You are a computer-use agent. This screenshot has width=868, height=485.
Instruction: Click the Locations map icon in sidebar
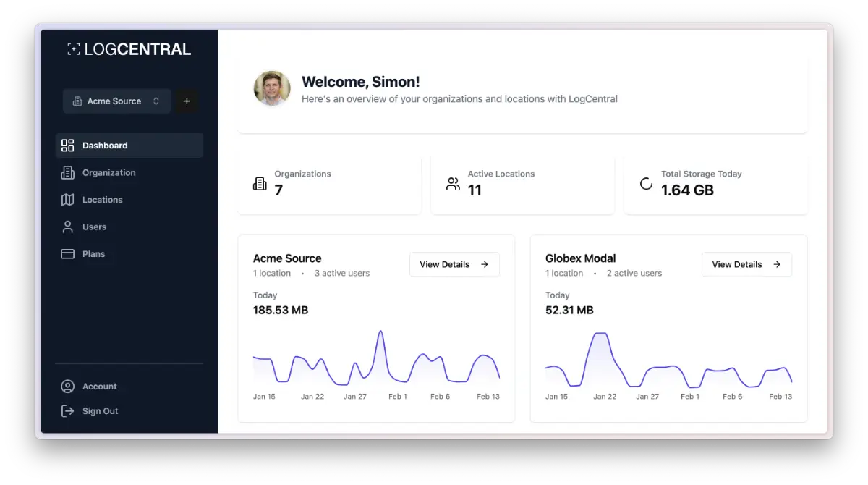pos(68,200)
